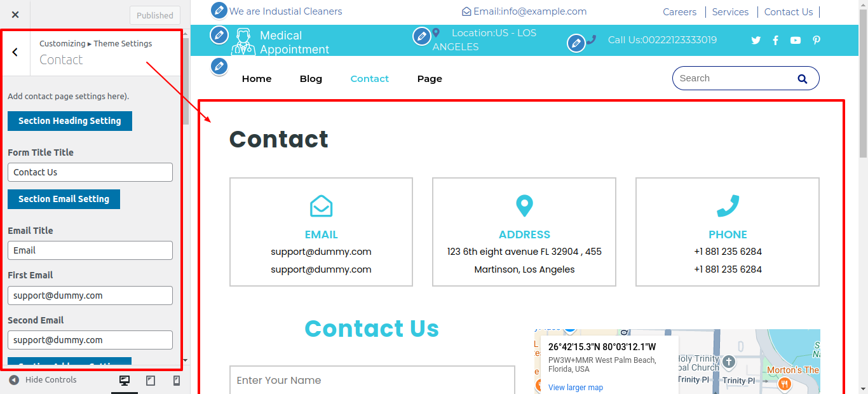This screenshot has width=868, height=394.
Task: Switch to desktop preview mode
Action: tap(125, 381)
